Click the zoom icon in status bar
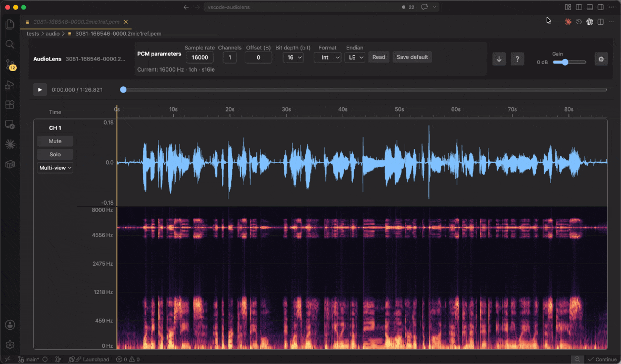The height and width of the screenshot is (364, 621). click(577, 359)
